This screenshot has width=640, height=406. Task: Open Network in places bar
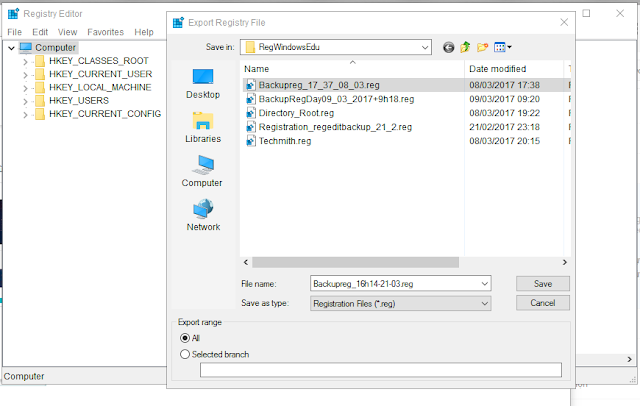point(203,215)
